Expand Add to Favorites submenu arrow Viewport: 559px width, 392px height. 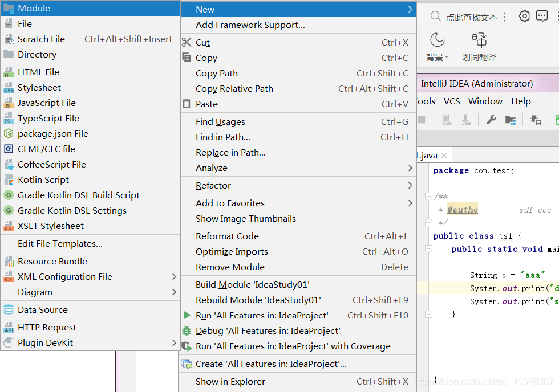(x=410, y=203)
